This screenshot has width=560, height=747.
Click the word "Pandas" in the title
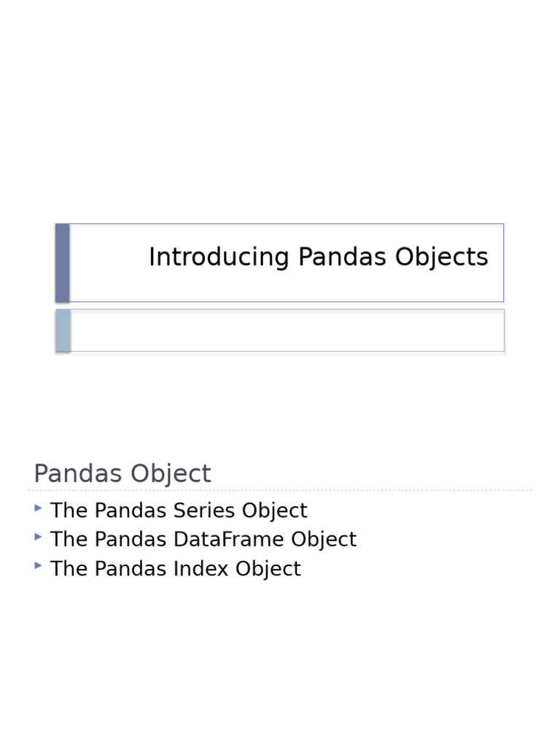(342, 257)
